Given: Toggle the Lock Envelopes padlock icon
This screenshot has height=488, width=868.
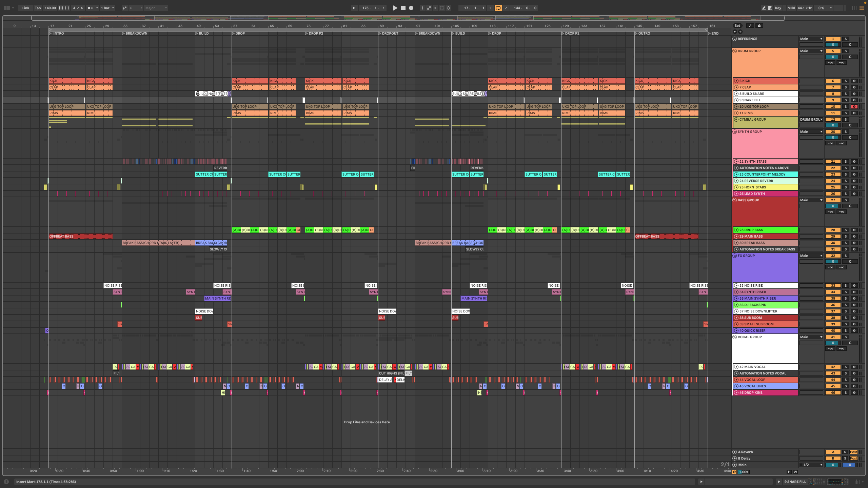Looking at the screenshot, I should point(759,26).
